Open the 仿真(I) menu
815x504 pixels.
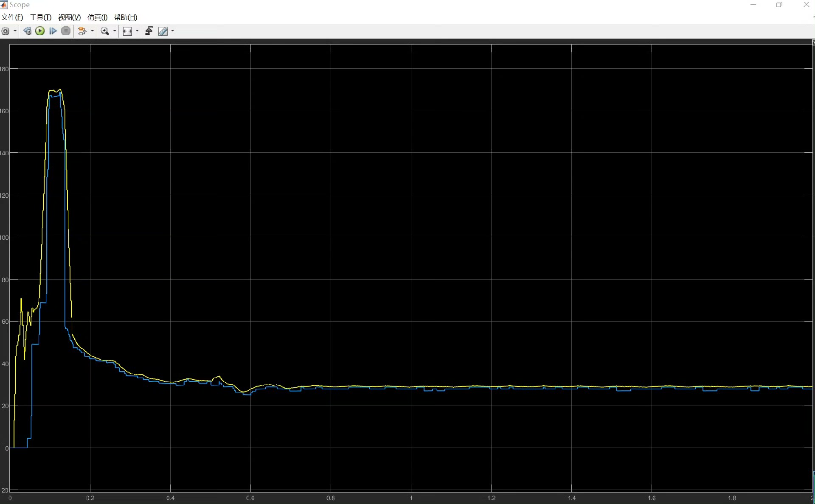click(97, 17)
